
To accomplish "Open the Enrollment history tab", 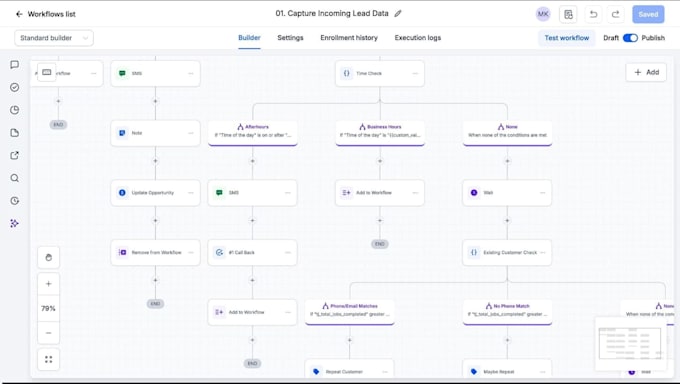I will (x=349, y=38).
